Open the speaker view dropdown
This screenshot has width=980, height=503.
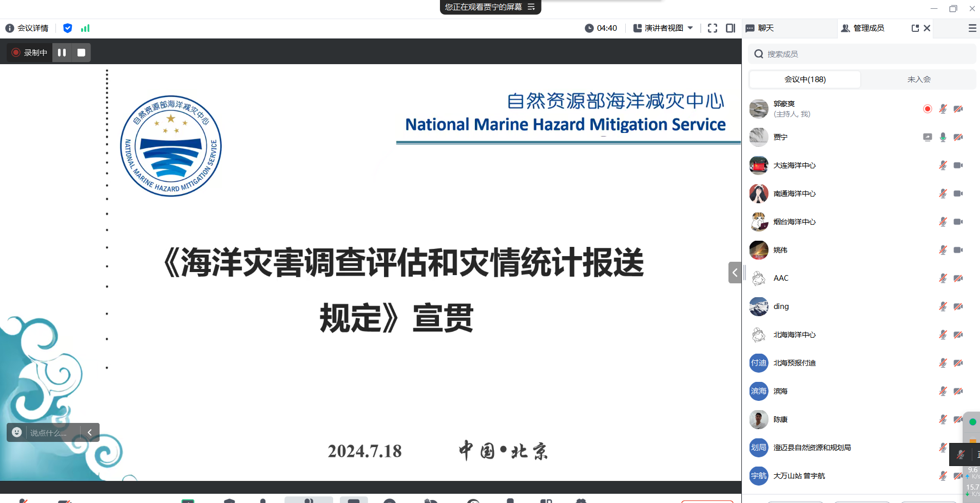coord(663,28)
